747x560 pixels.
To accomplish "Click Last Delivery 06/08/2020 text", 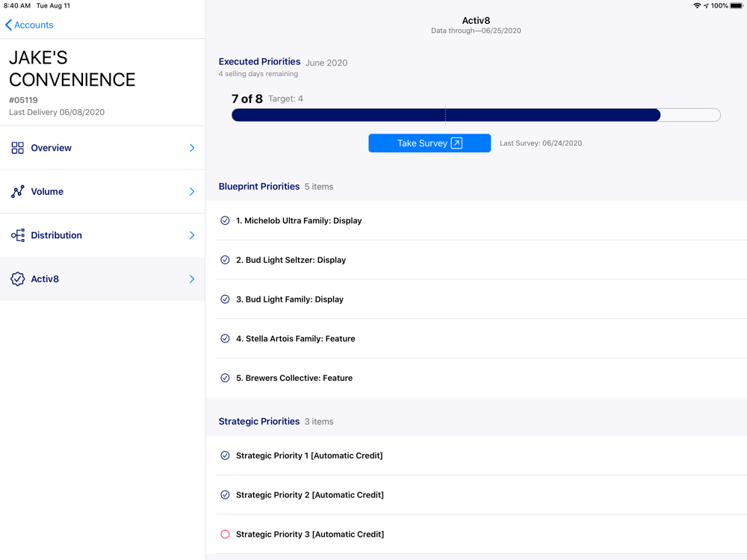I will 57,113.
